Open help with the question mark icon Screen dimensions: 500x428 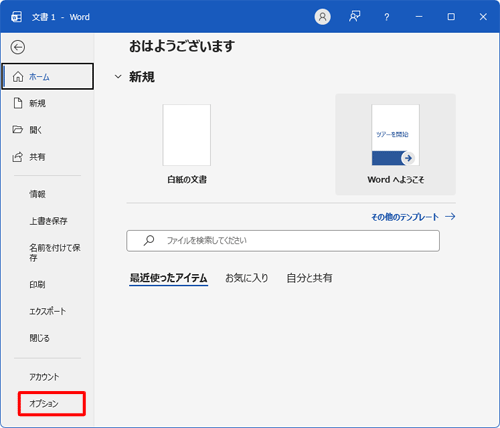(x=386, y=17)
